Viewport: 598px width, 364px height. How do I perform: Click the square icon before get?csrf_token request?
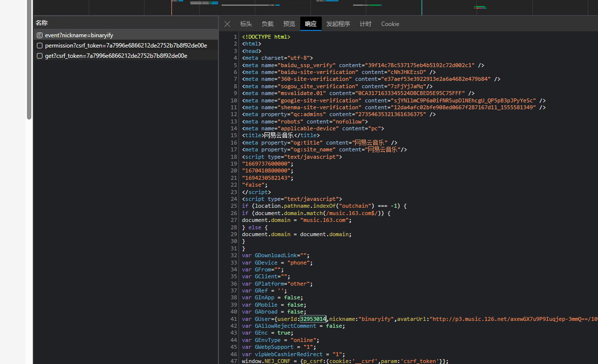[x=40, y=55]
